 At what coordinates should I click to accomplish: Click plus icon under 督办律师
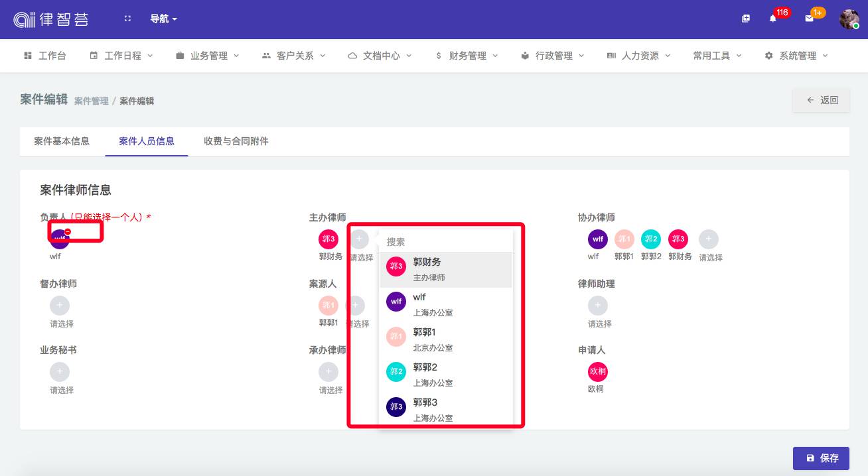click(x=60, y=306)
